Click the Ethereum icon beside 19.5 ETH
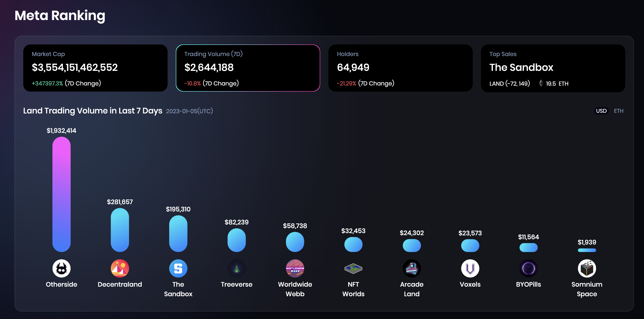The image size is (644, 319). coord(541,83)
